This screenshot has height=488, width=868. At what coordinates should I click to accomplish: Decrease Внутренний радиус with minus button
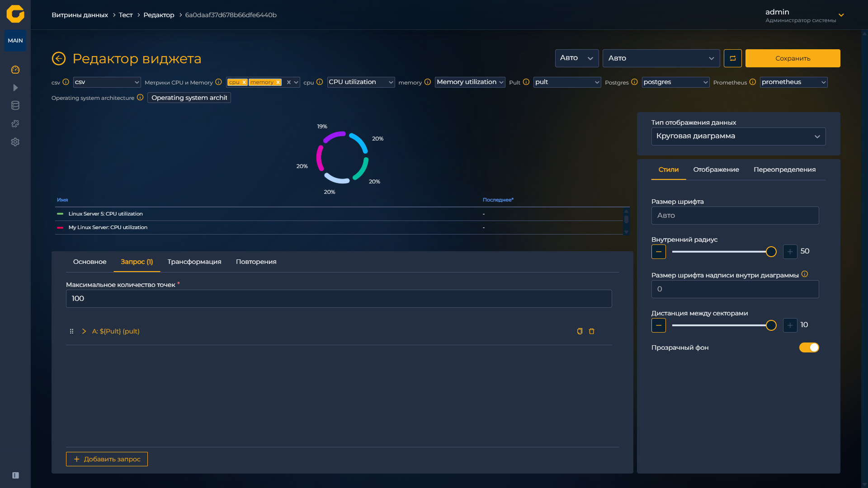point(659,252)
